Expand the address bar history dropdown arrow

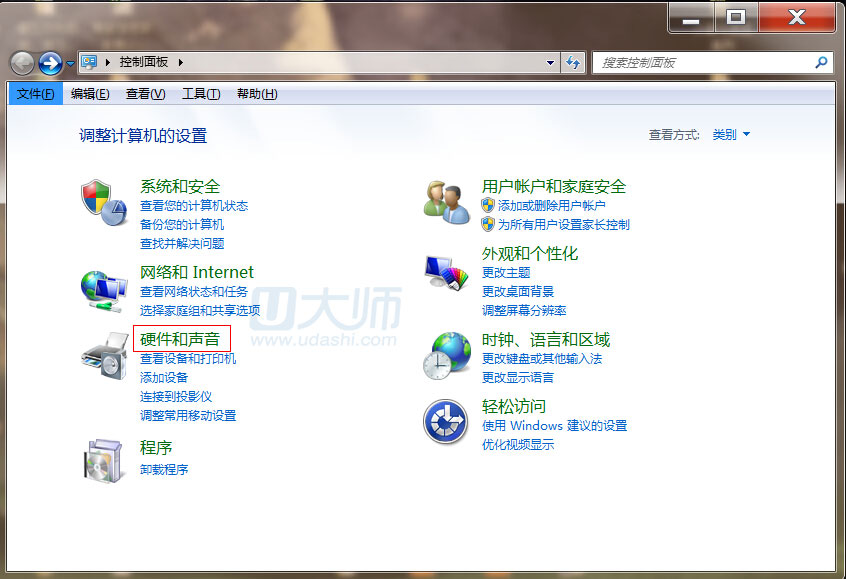click(550, 63)
